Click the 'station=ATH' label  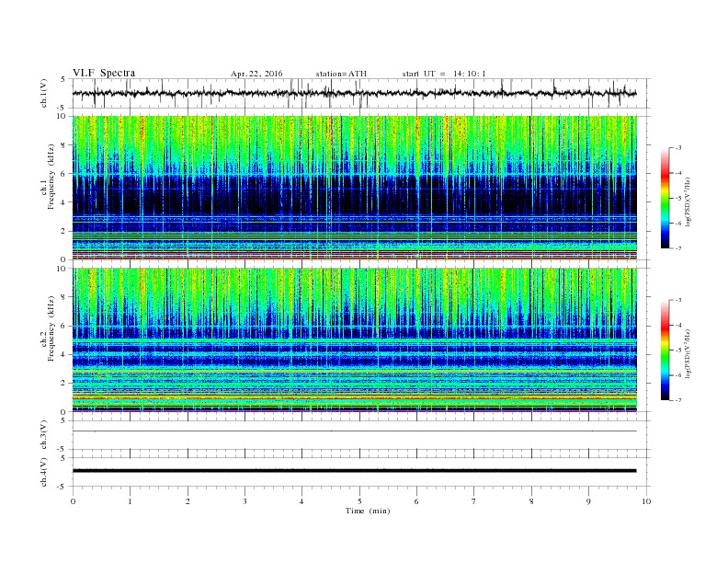pos(341,74)
